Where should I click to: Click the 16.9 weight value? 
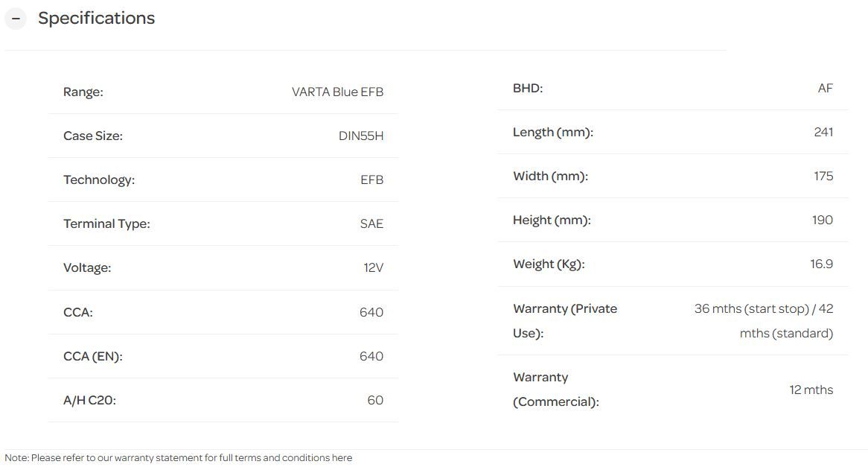click(822, 264)
